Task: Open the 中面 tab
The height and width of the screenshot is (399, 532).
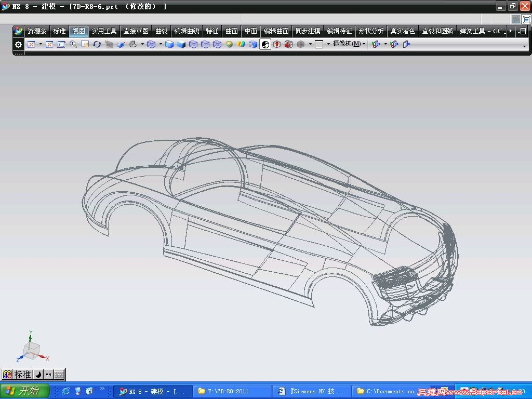Action: [251, 31]
